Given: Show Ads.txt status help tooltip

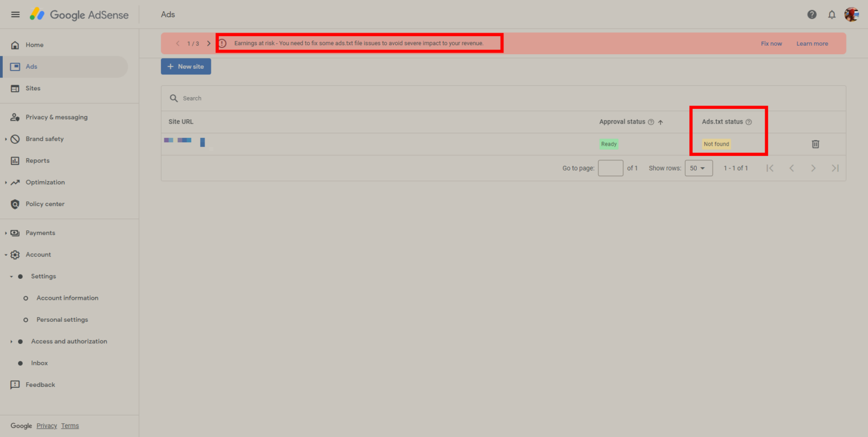Looking at the screenshot, I should 749,121.
